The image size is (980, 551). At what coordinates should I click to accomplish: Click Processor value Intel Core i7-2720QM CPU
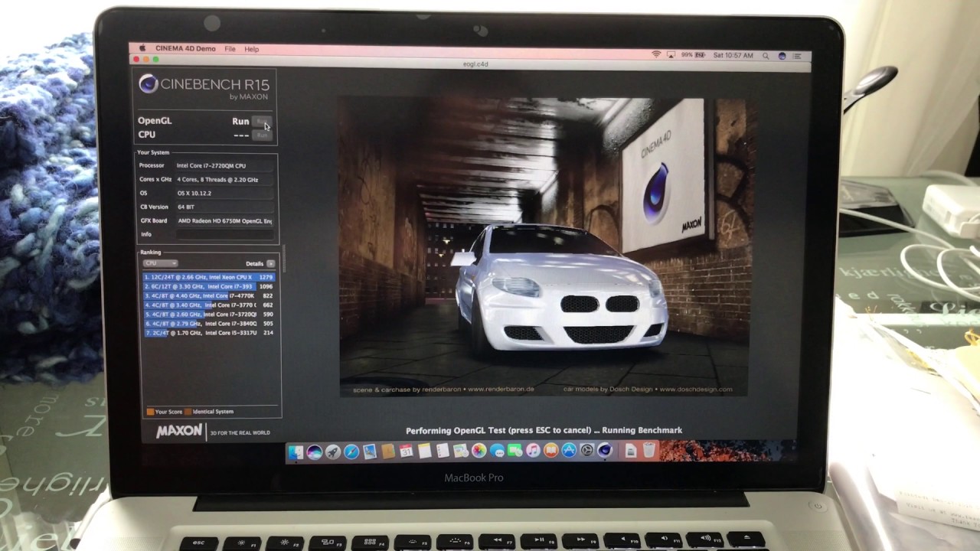[225, 165]
